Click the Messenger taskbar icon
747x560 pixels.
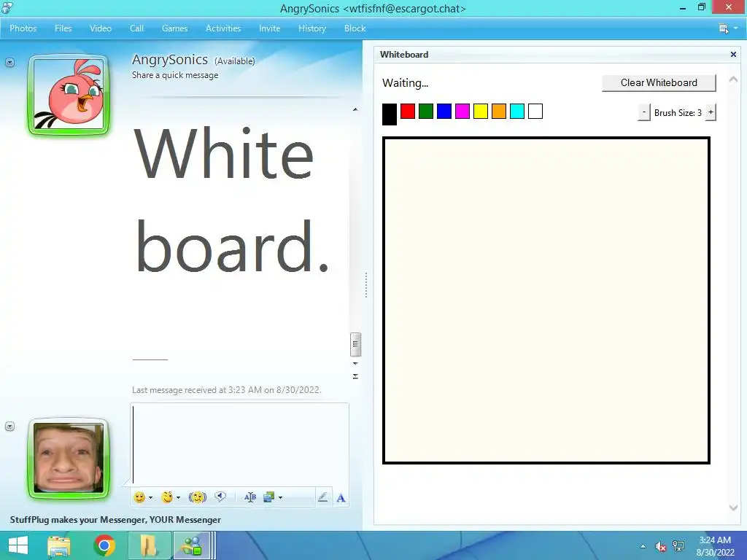(x=193, y=545)
